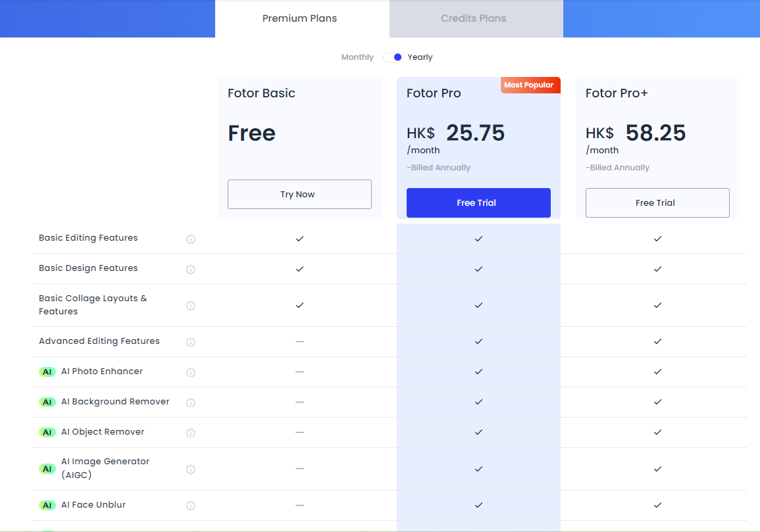Image resolution: width=760 pixels, height=532 pixels.
Task: Click the Basic Editing Features label
Action: click(x=88, y=238)
